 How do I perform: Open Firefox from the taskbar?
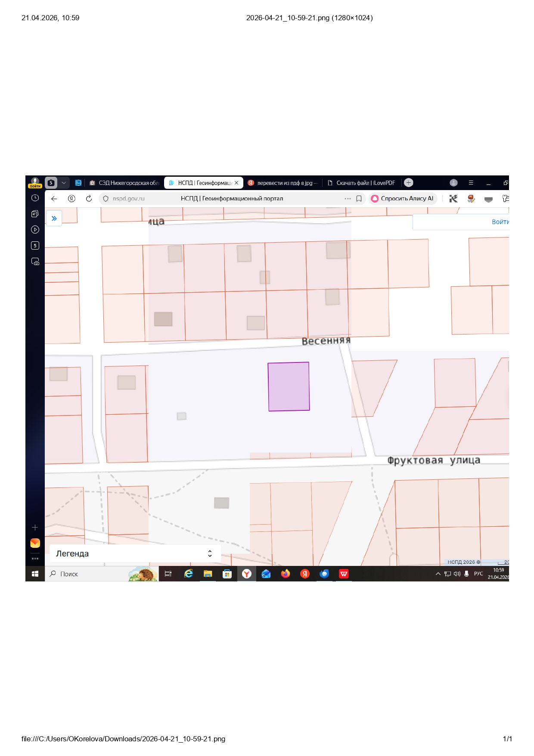[285, 574]
